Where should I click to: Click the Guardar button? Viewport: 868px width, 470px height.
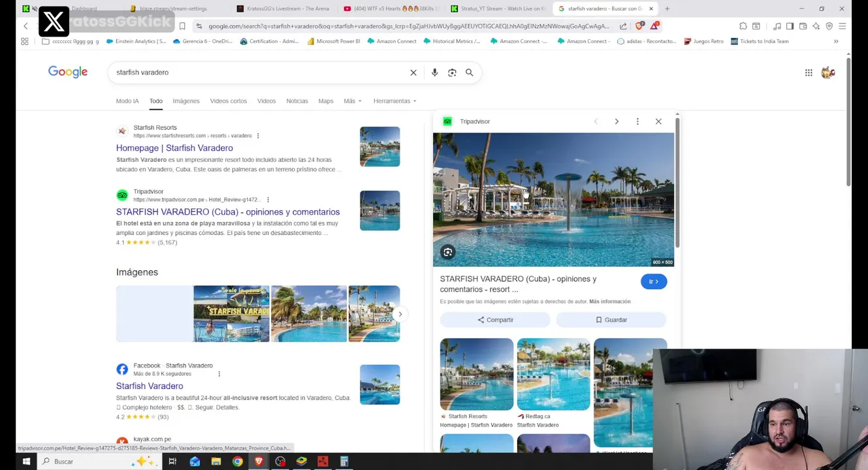coord(611,320)
